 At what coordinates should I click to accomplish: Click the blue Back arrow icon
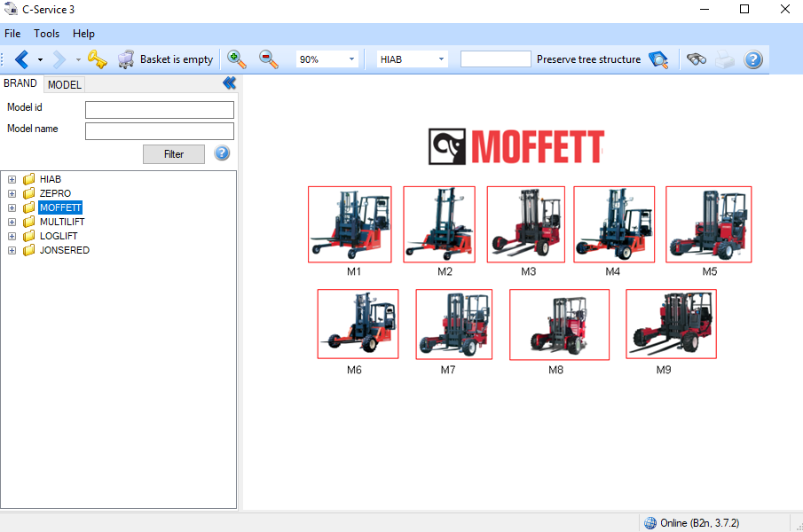(x=22, y=59)
